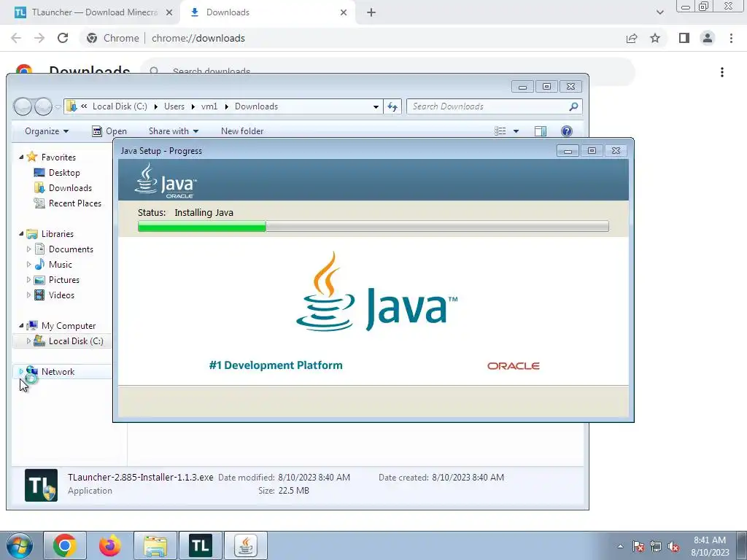The width and height of the screenshot is (747, 560).
Task: Select Desktop under Favorites
Action: pyautogui.click(x=64, y=172)
